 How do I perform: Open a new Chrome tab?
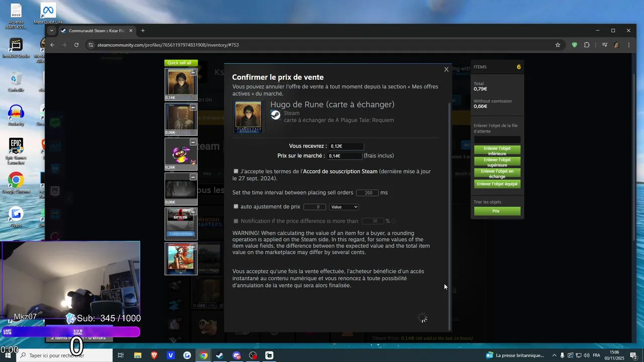(143, 31)
